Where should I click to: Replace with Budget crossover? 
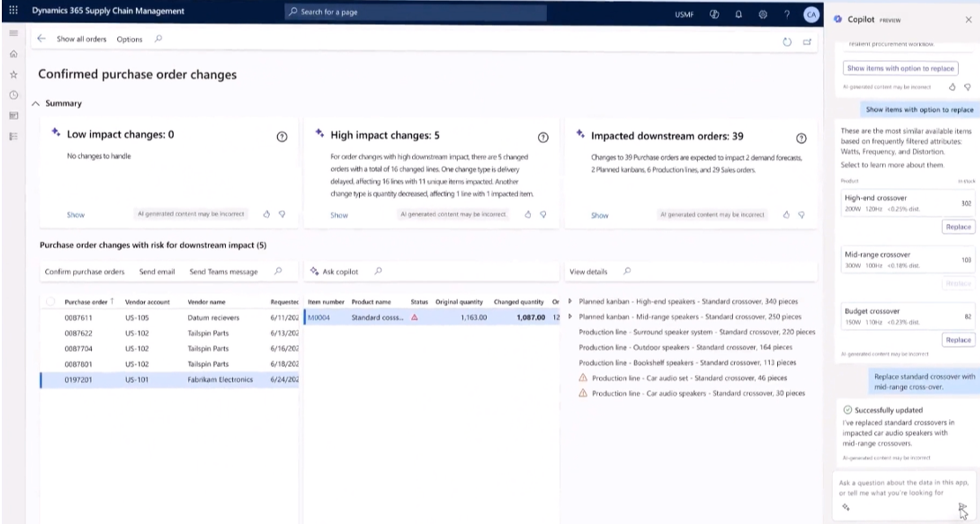pos(958,340)
